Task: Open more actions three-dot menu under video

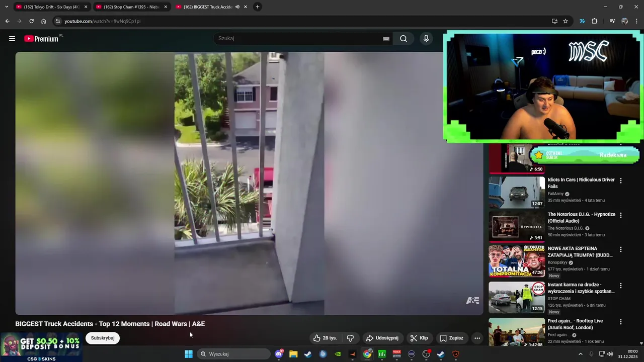Action: 477,338
